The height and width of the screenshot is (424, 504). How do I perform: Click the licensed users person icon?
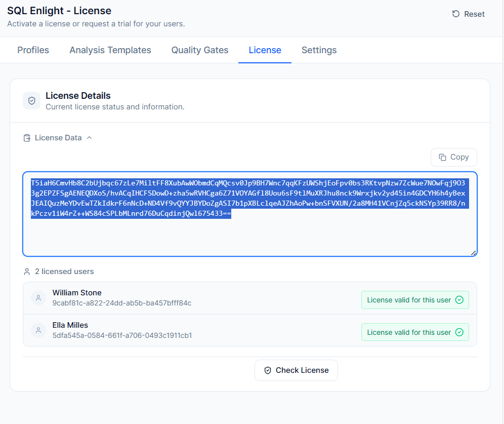(x=27, y=272)
